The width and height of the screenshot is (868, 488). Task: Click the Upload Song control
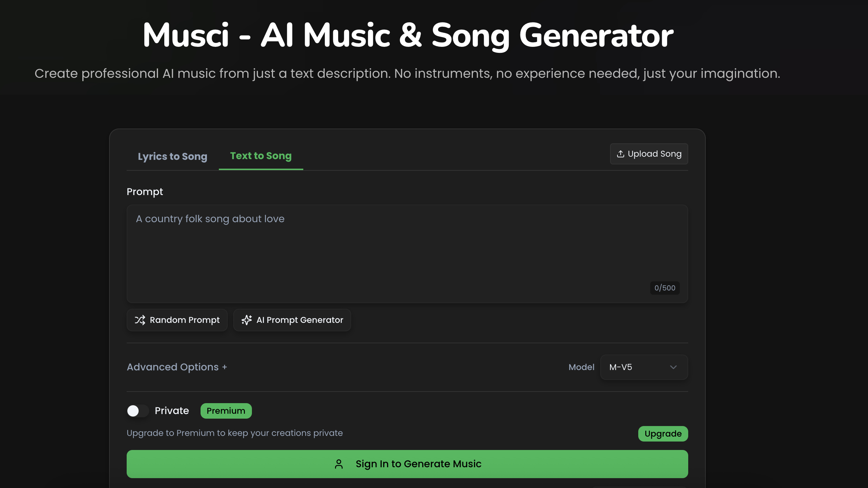point(648,154)
